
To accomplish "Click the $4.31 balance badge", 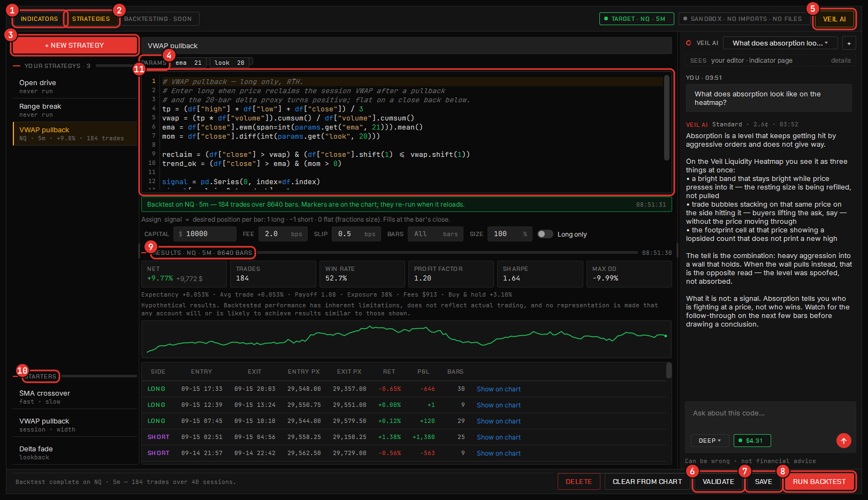I will coord(752,441).
